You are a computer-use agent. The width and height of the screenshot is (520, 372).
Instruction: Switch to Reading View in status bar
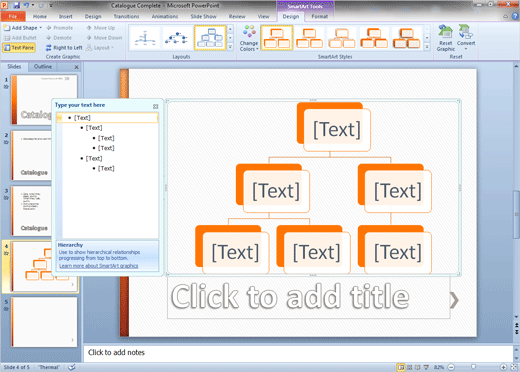418,367
